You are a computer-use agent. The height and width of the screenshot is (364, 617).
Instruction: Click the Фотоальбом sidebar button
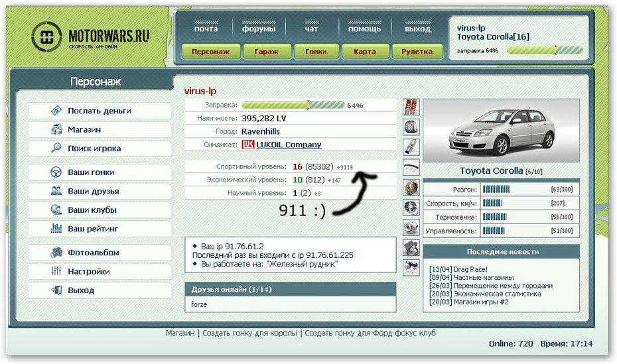point(100,253)
